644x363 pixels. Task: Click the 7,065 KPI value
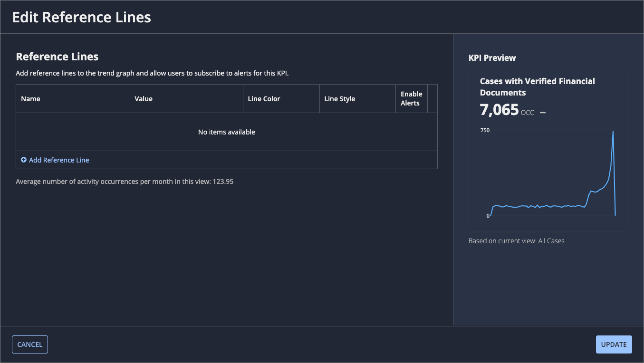pyautogui.click(x=499, y=110)
